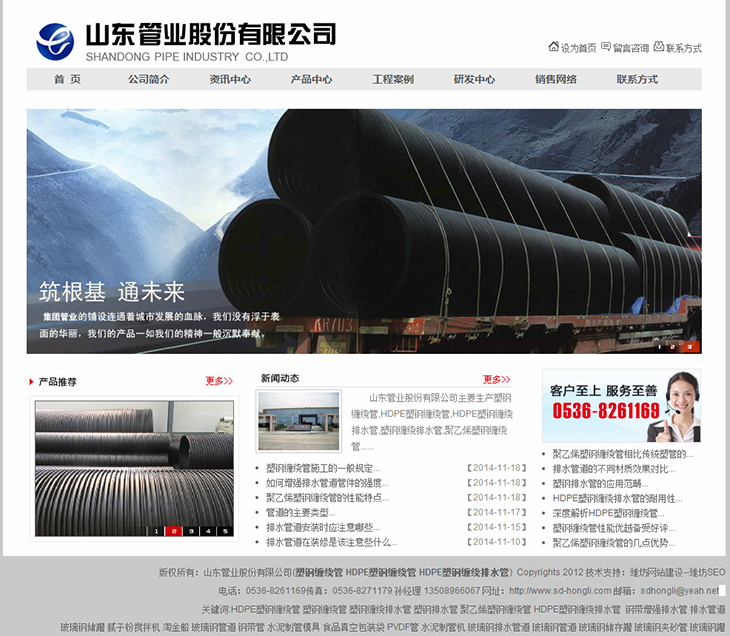The width and height of the screenshot is (730, 636).
Task: Click the contact icon beside 联系方式
Action: [659, 47]
